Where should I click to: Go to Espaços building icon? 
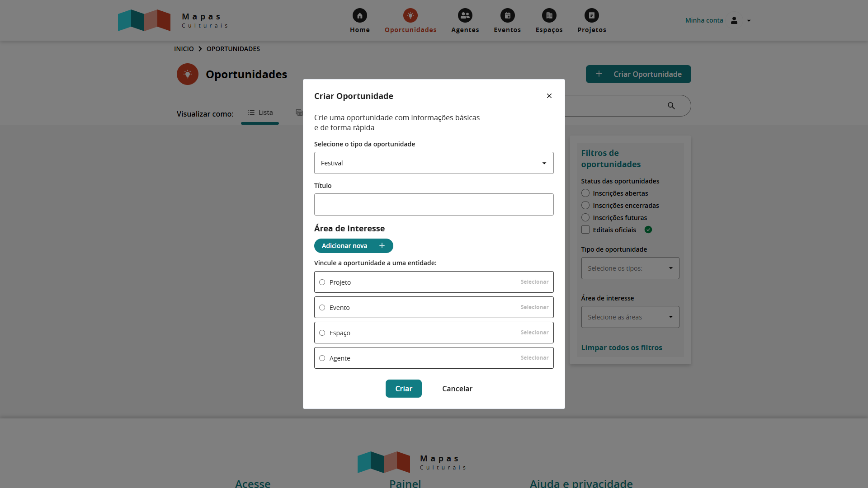click(x=549, y=15)
